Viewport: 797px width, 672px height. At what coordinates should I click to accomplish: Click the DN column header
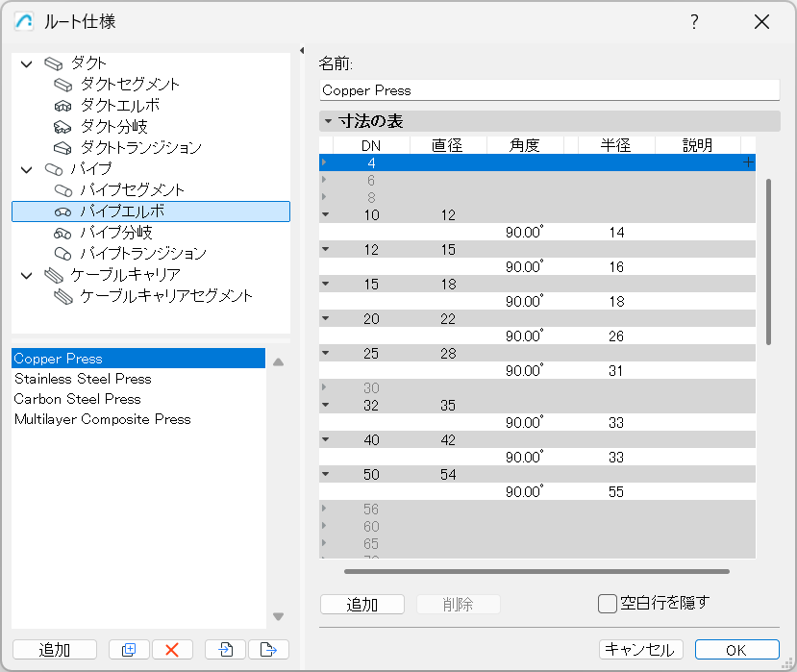pyautogui.click(x=371, y=145)
